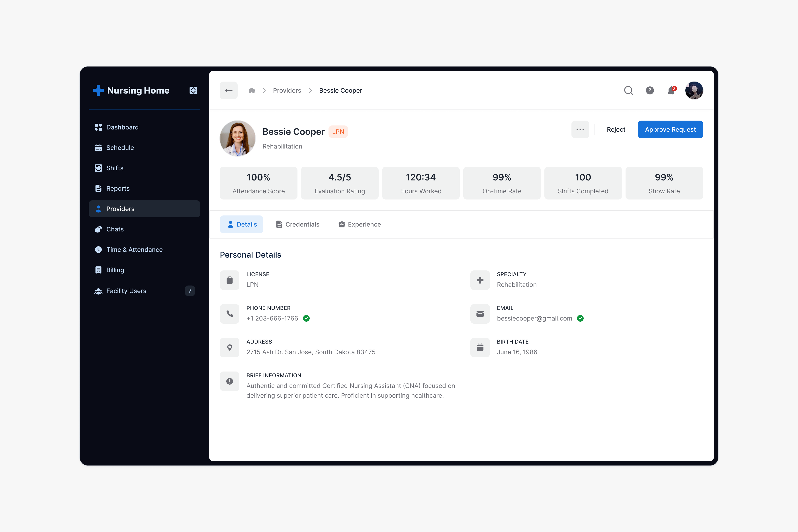Open the three-dots more options menu
This screenshot has height=532, width=798.
(x=580, y=130)
